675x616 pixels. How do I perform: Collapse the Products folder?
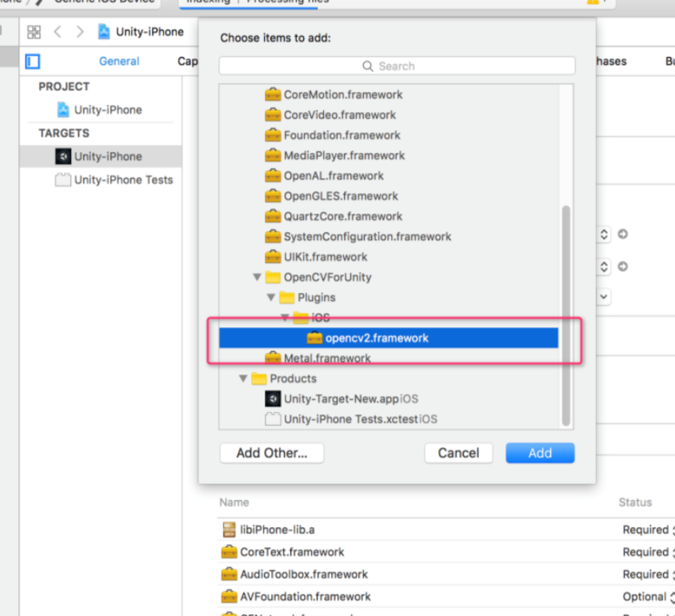243,378
